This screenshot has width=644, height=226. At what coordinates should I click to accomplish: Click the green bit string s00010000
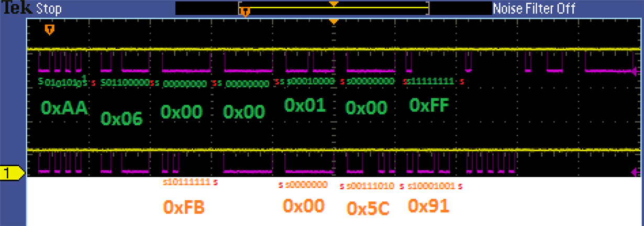click(310, 81)
